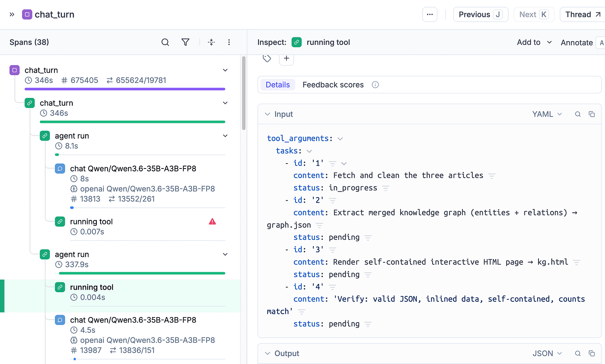Copy the Output content
Screen dimensions: 605x364
(x=592, y=354)
